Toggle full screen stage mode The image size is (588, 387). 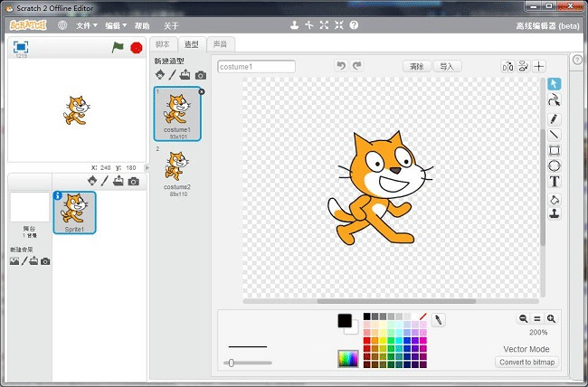21,45
